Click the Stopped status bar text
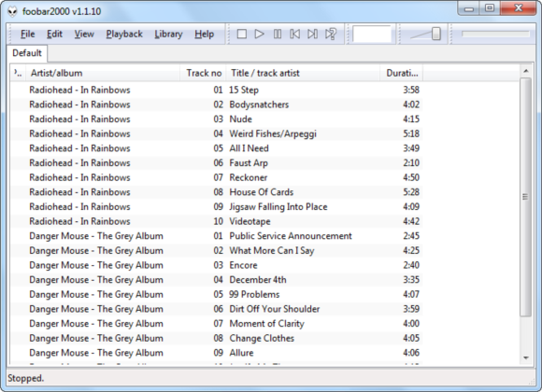 [25, 378]
